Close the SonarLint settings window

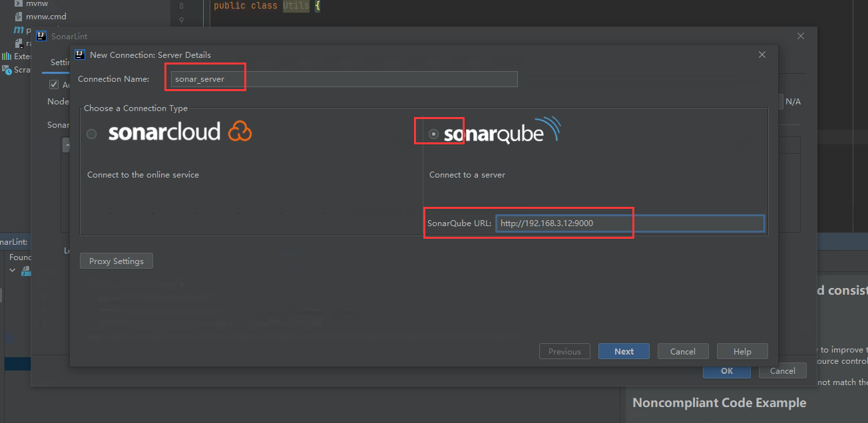[801, 36]
